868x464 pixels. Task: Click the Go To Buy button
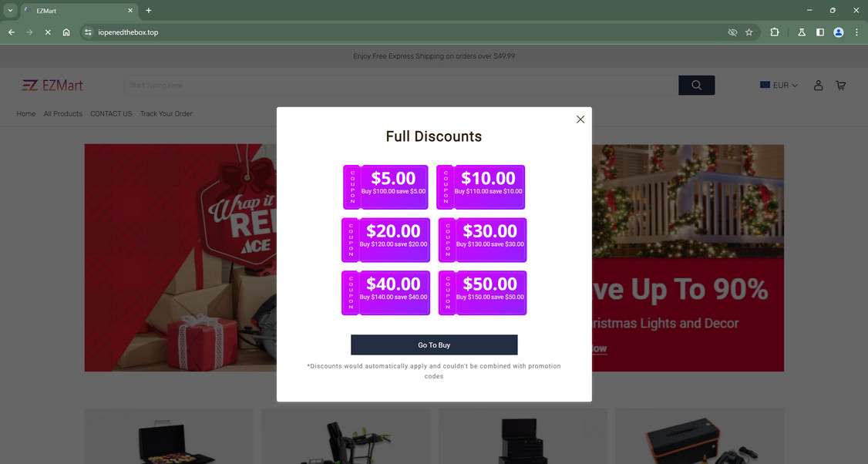[x=434, y=345]
